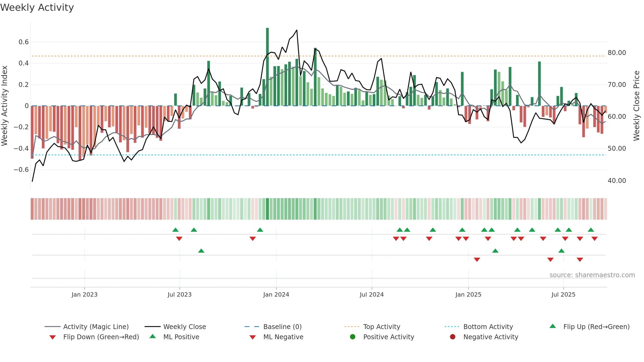Click the Weekly Activity Index axis title
Screen dimensions: 644x362
pyautogui.click(x=4, y=106)
